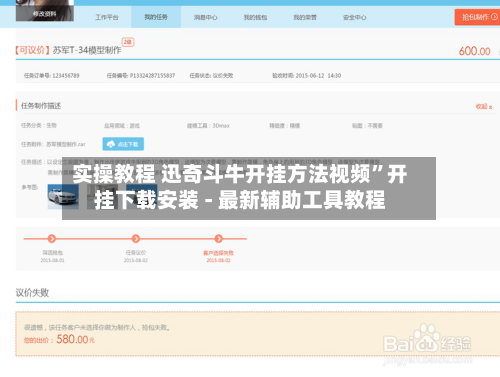This screenshot has height=377, width=500.
Task: Open the 安全中心 tab
Action: [355, 17]
